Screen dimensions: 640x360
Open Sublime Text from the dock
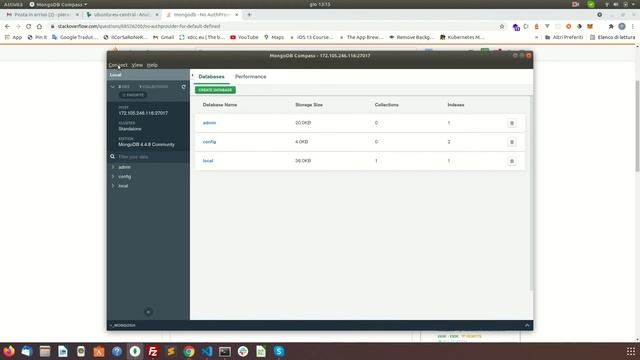pyautogui.click(x=171, y=351)
